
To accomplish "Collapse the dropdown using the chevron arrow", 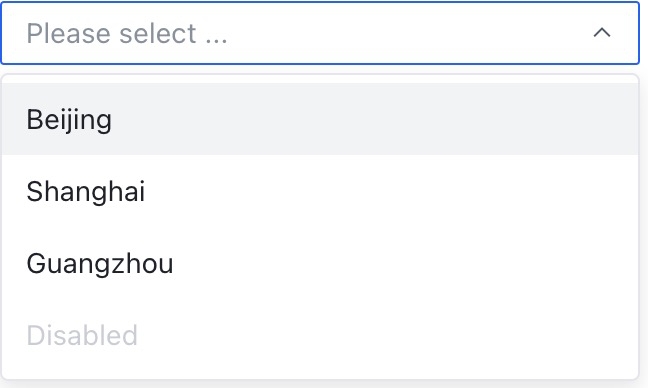I will click(x=602, y=33).
